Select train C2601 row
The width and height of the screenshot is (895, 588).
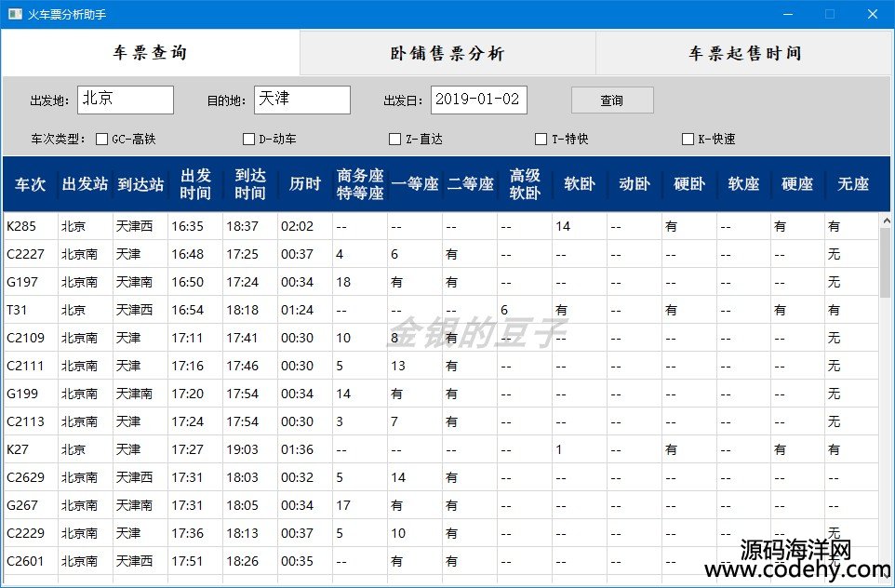pyautogui.click(x=441, y=562)
